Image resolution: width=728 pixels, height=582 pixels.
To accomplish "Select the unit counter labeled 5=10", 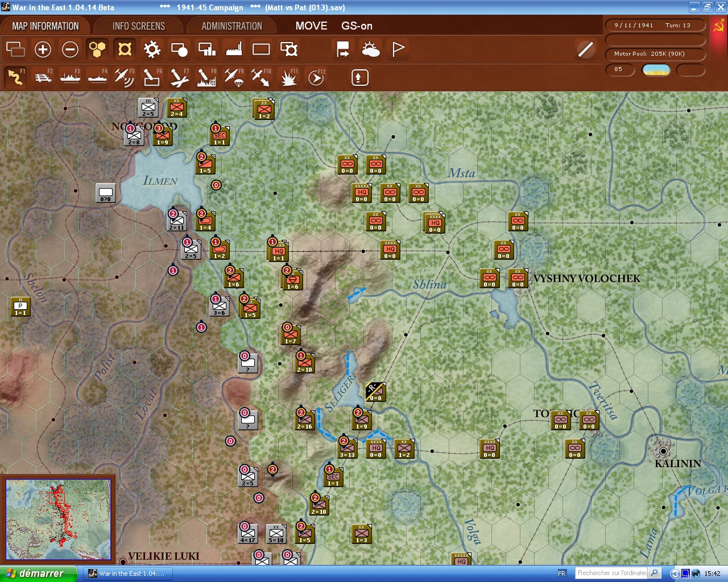I will click(x=276, y=534).
